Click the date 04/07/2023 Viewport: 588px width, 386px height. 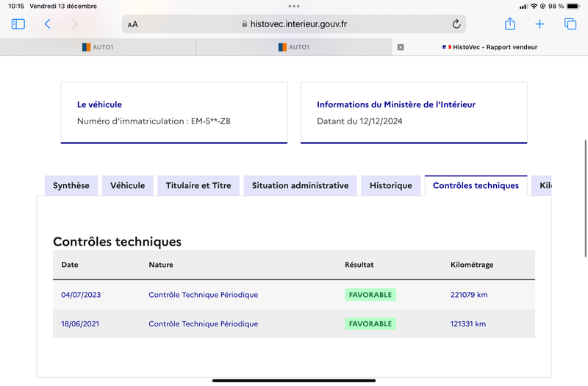tap(81, 295)
